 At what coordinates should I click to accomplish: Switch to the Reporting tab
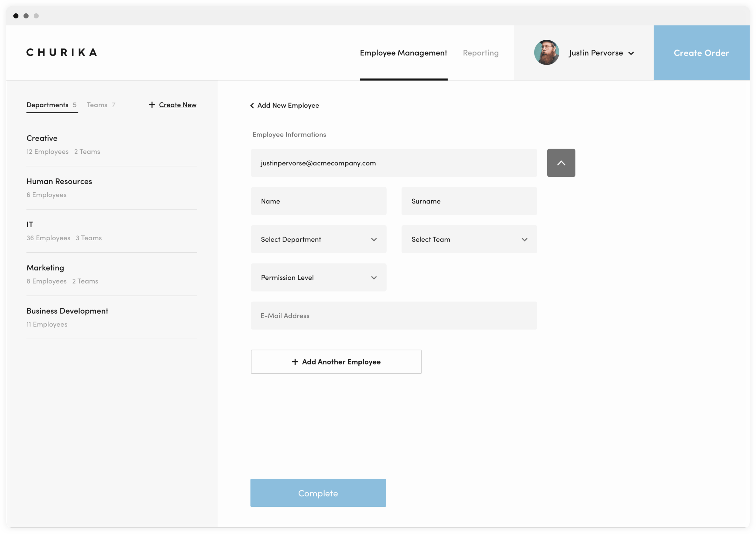480,53
